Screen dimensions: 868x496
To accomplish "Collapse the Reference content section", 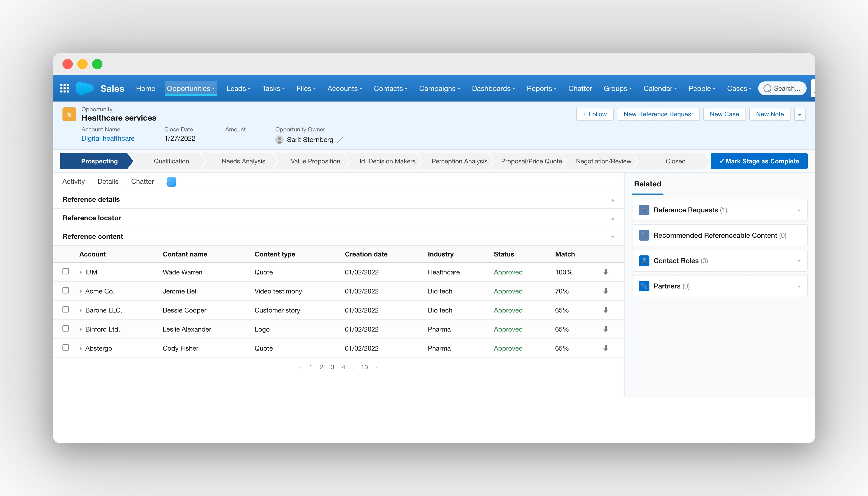I will [x=613, y=237].
